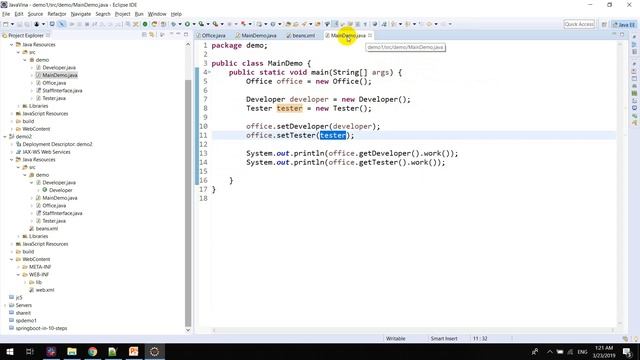The width and height of the screenshot is (640, 360).
Task: Collapse the first project's Java Resources node
Action: tap(12, 44)
